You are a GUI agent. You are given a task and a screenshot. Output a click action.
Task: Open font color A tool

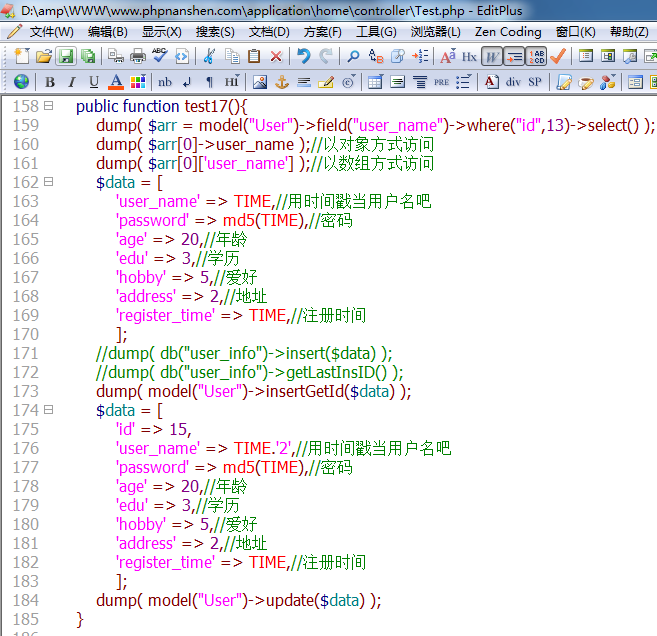116,82
